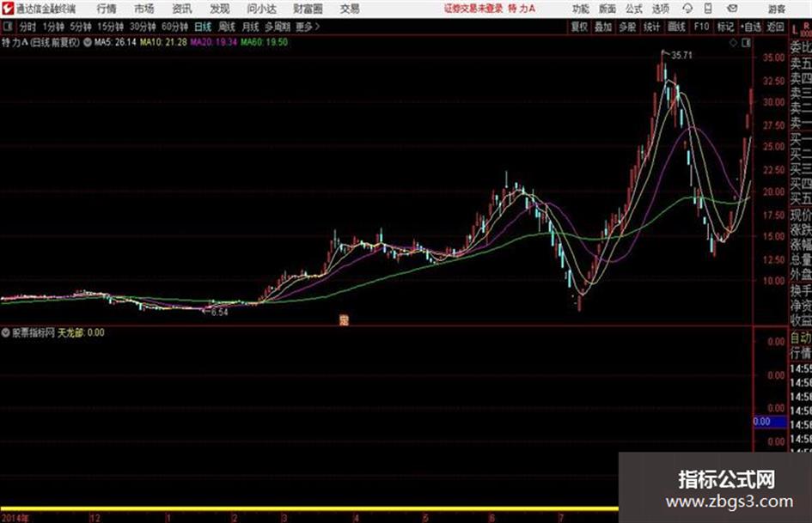The height and width of the screenshot is (523, 812).
Task: Open the 发现 menu
Action: pos(220,9)
